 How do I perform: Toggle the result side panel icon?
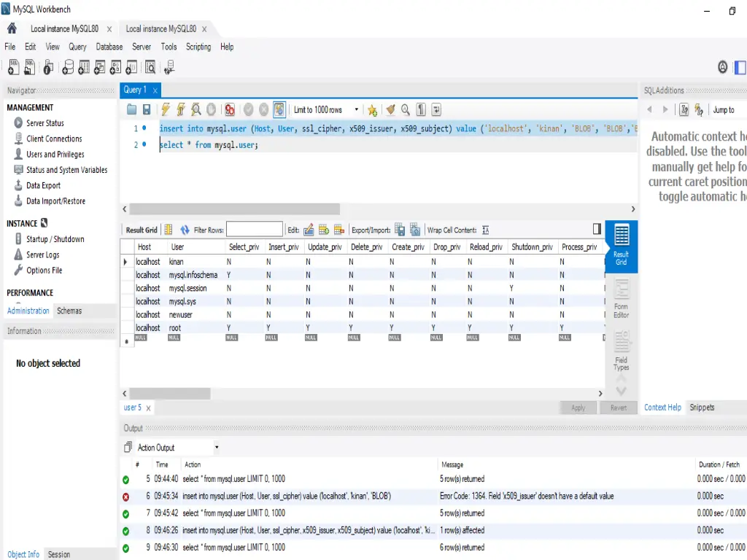click(597, 229)
